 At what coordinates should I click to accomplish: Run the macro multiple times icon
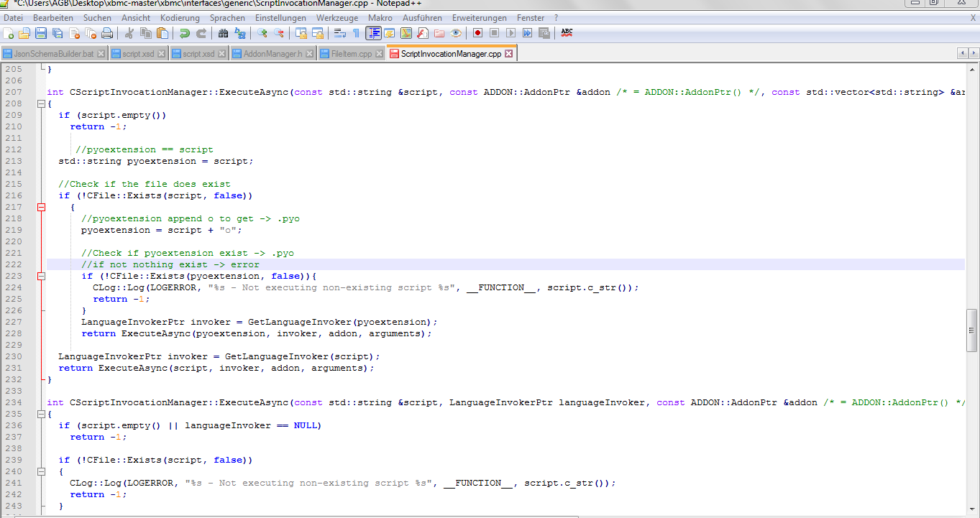(527, 33)
